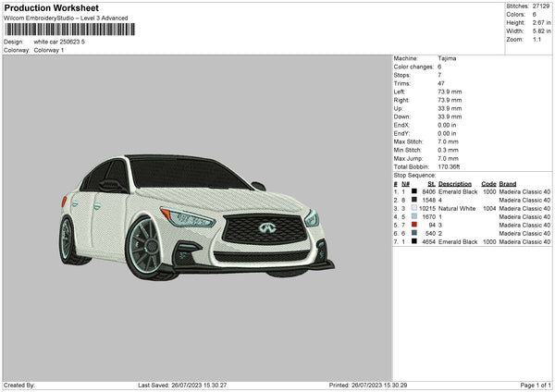Click the Colorway 1 value
This screenshot has width=555, height=392.
[50, 50]
